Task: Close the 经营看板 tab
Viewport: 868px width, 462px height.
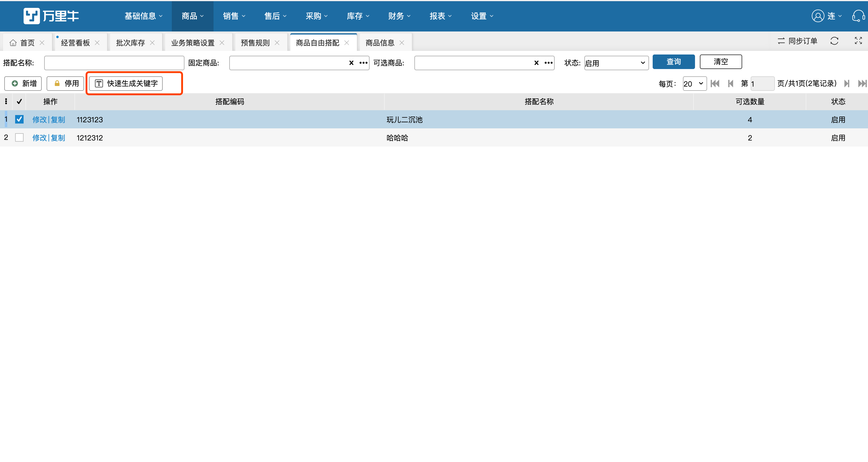Action: pyautogui.click(x=97, y=43)
